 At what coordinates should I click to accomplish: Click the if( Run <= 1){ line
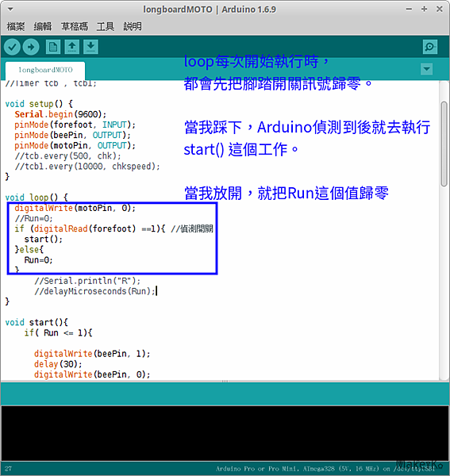coord(58,333)
